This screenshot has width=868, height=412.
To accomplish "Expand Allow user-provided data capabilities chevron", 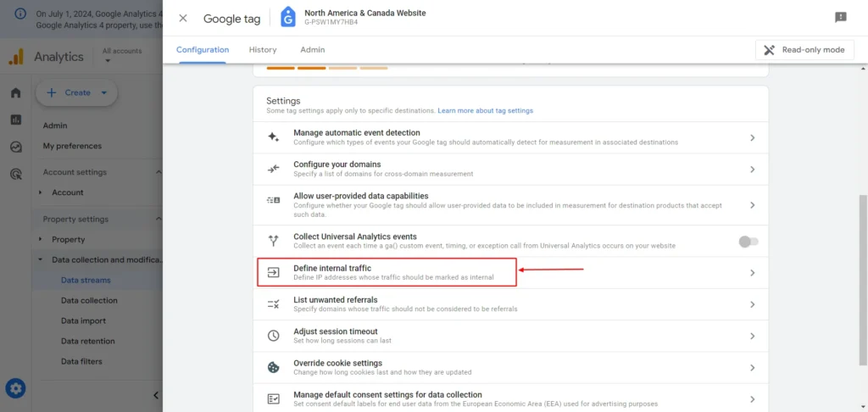I will coord(753,205).
